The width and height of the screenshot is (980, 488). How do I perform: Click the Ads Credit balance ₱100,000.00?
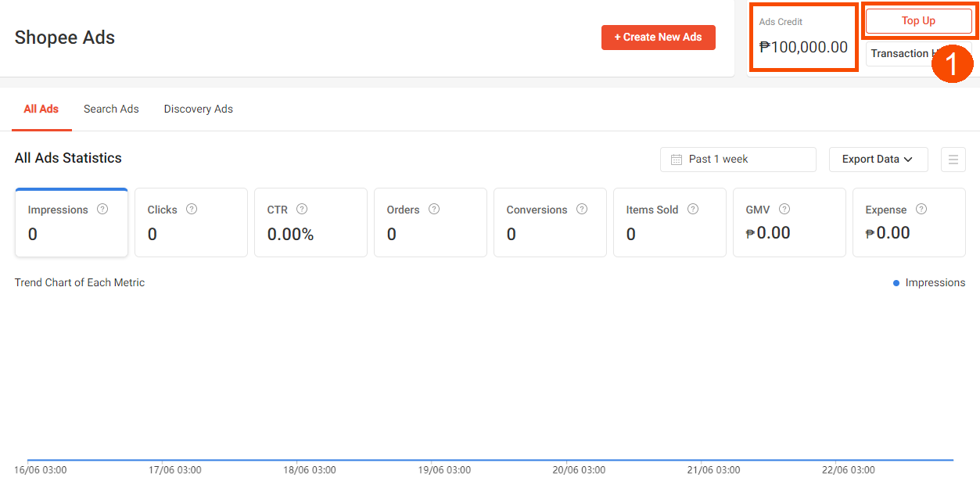coord(803,47)
